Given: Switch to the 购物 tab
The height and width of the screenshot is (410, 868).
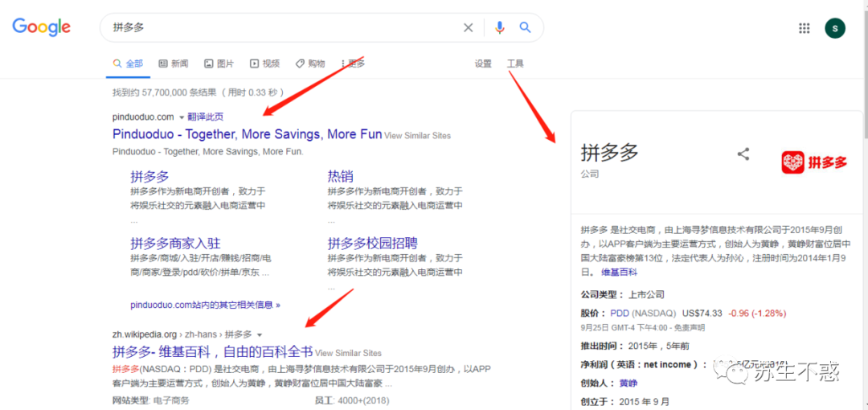Looking at the screenshot, I should 310,64.
